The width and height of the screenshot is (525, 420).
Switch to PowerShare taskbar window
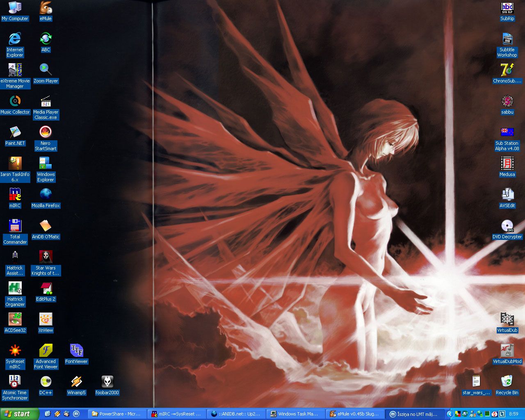click(x=117, y=414)
